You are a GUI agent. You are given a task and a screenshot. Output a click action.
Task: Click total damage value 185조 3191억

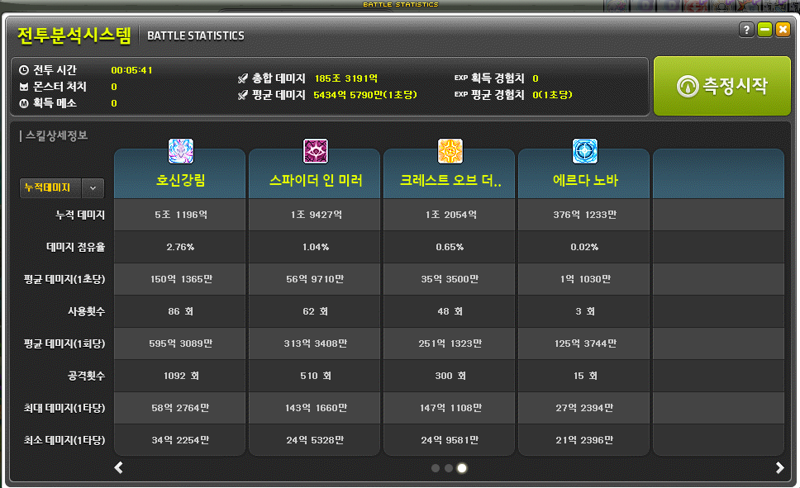[x=346, y=79]
